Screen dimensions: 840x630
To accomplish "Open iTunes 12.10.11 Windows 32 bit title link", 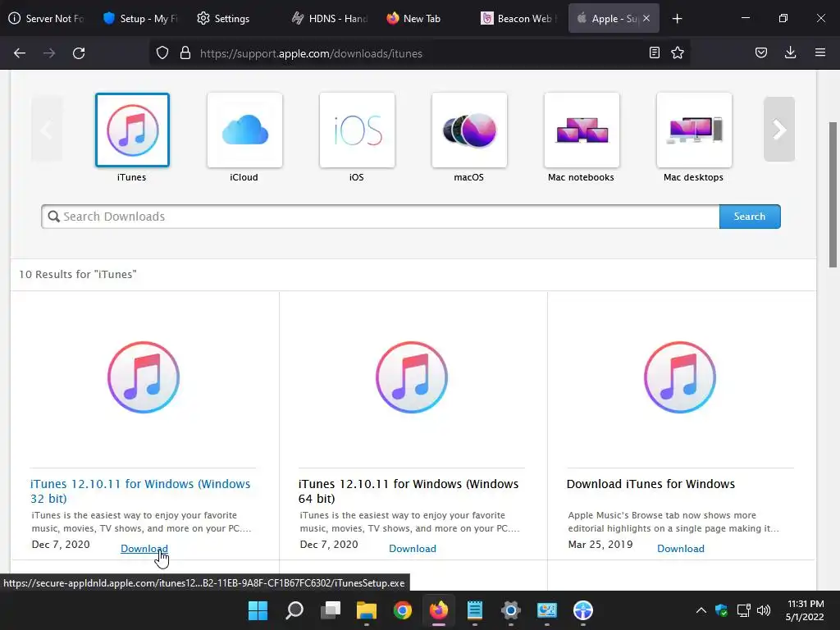I will [140, 491].
